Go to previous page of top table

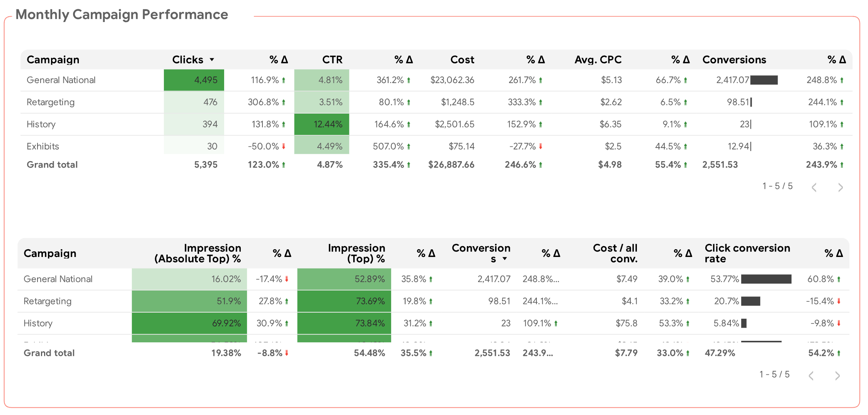tap(814, 187)
